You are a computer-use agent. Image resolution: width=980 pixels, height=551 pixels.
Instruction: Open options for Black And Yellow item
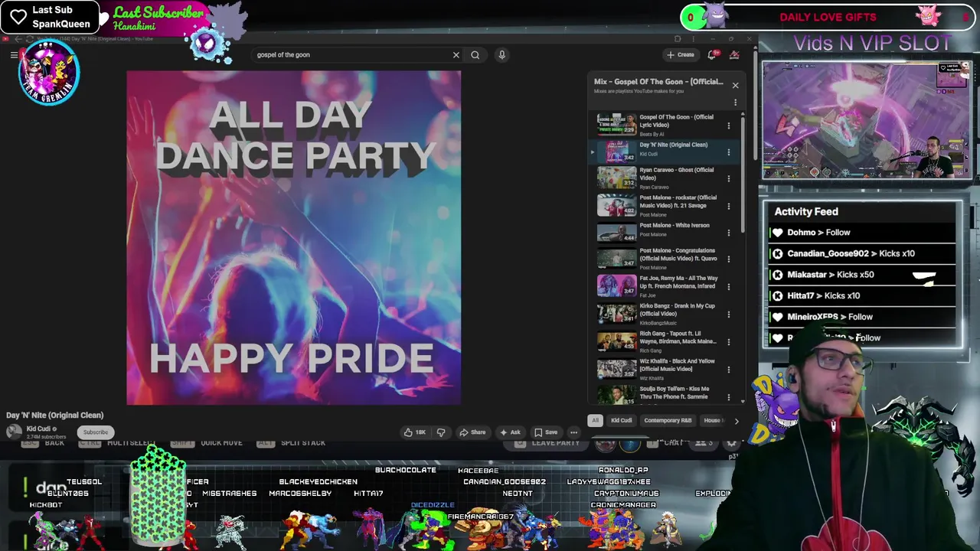729,370
